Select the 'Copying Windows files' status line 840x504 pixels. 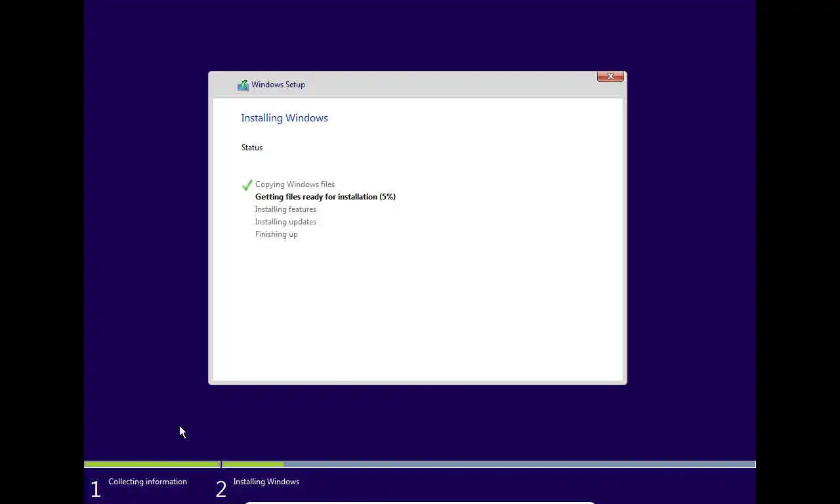click(x=295, y=184)
